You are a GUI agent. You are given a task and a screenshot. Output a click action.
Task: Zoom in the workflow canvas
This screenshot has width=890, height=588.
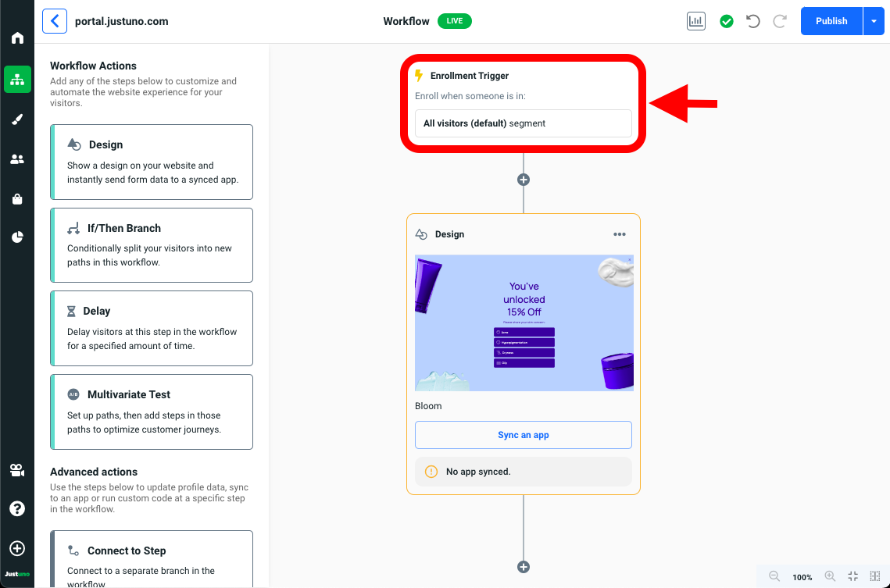click(830, 576)
